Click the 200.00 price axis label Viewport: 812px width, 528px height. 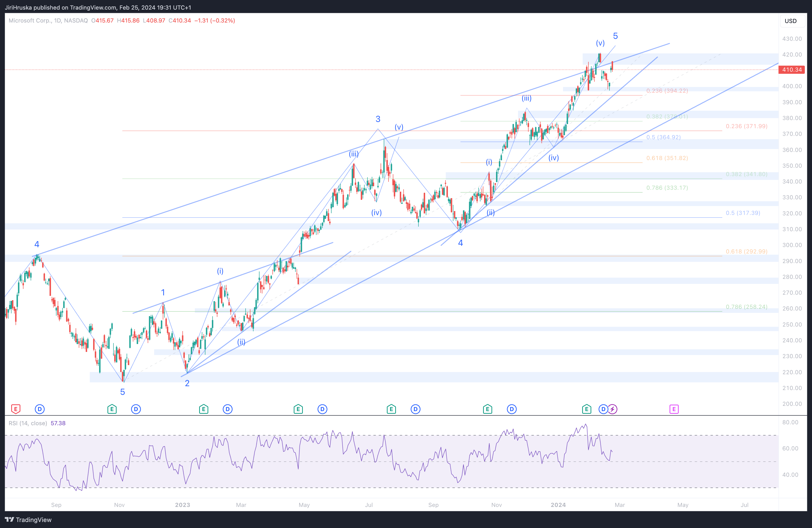792,404
